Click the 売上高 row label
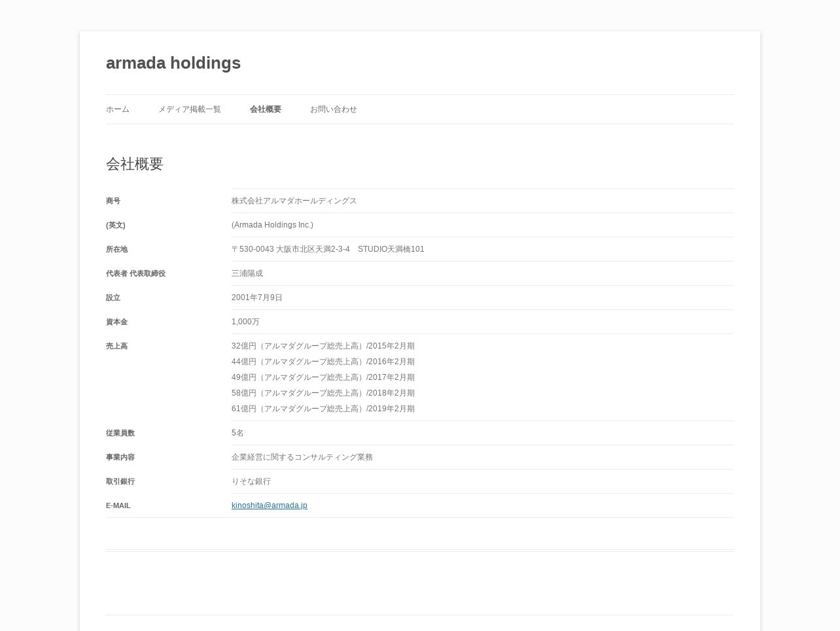The image size is (840, 631). (x=117, y=346)
